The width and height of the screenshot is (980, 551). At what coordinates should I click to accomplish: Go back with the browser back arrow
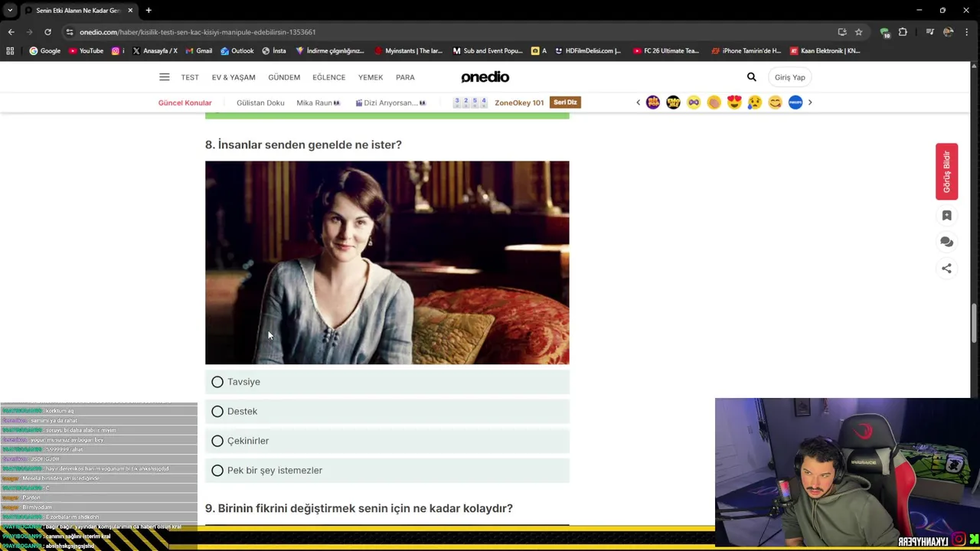click(x=11, y=32)
